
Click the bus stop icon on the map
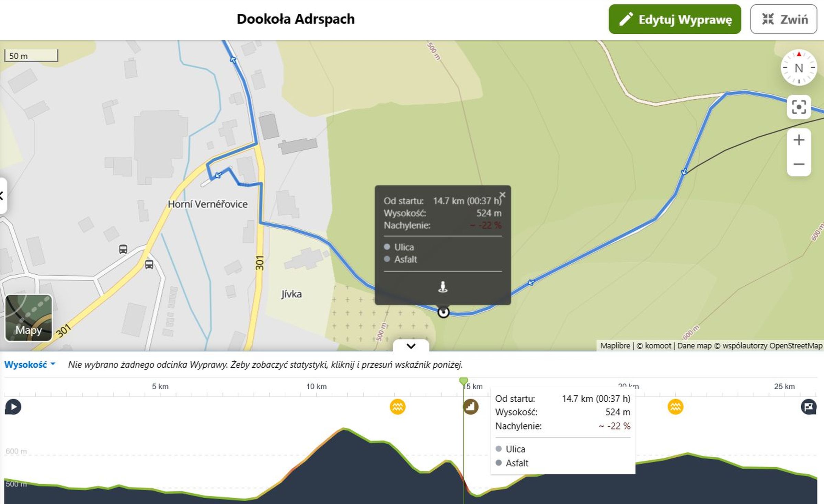pyautogui.click(x=123, y=249)
